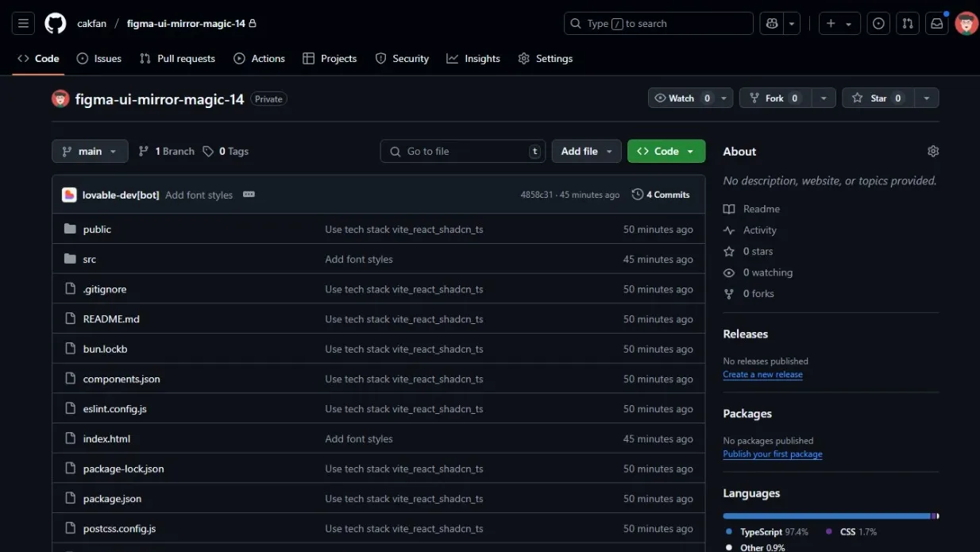Click the top search bar

tap(658, 24)
